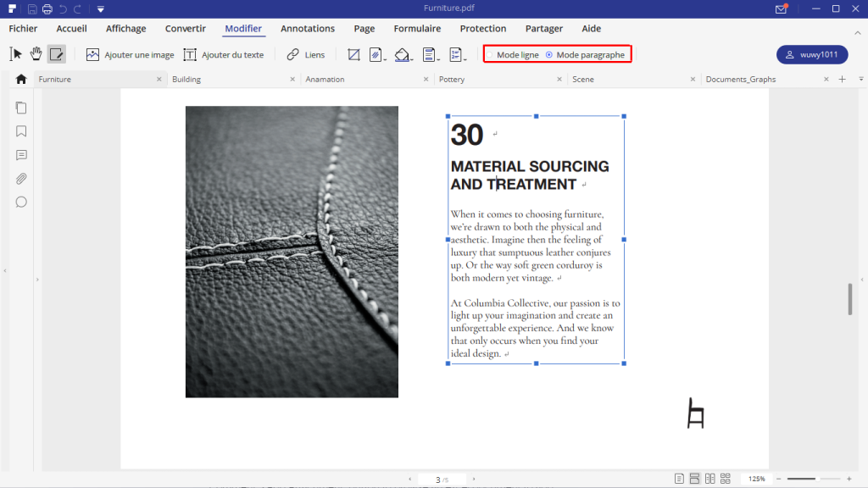Switch to two-page view
The image size is (868, 488).
click(709, 479)
